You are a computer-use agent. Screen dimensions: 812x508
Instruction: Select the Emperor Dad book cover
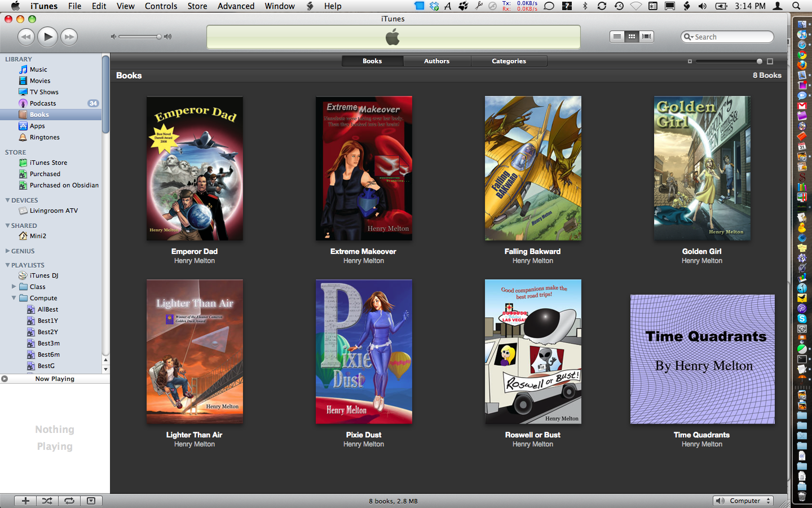[195, 168]
